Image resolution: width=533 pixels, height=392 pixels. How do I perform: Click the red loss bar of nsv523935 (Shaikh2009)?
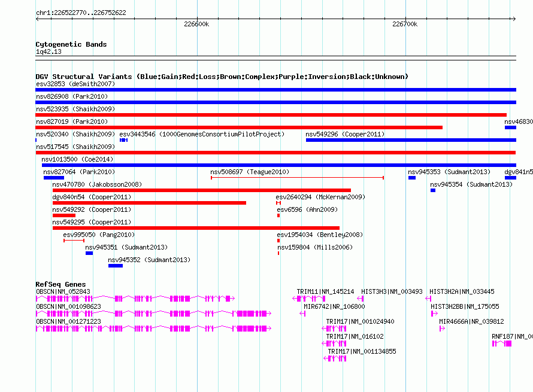coord(271,115)
